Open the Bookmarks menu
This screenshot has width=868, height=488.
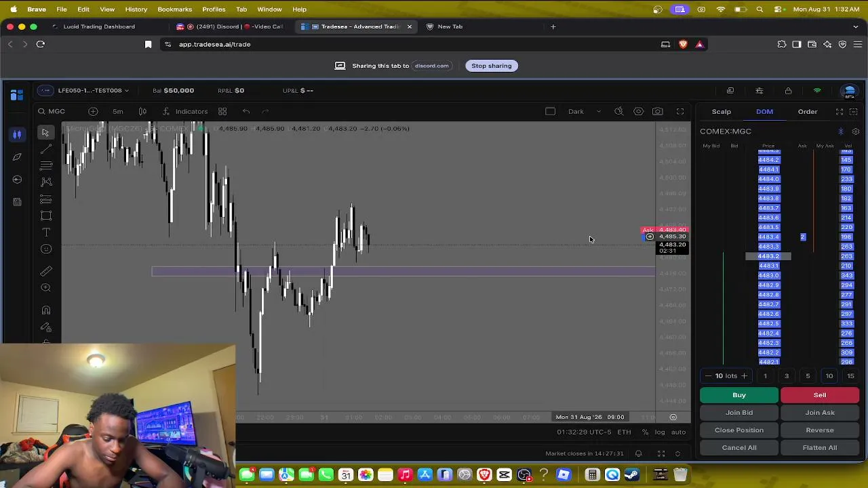pyautogui.click(x=174, y=9)
